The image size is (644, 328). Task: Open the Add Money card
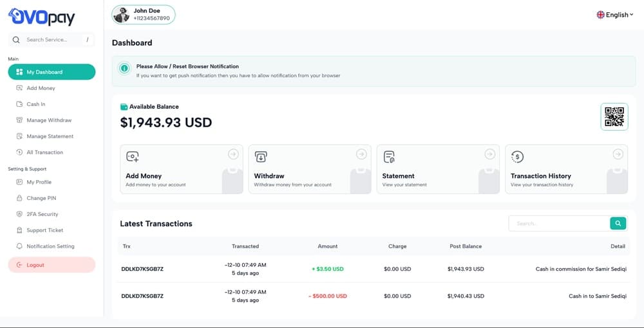(x=181, y=169)
